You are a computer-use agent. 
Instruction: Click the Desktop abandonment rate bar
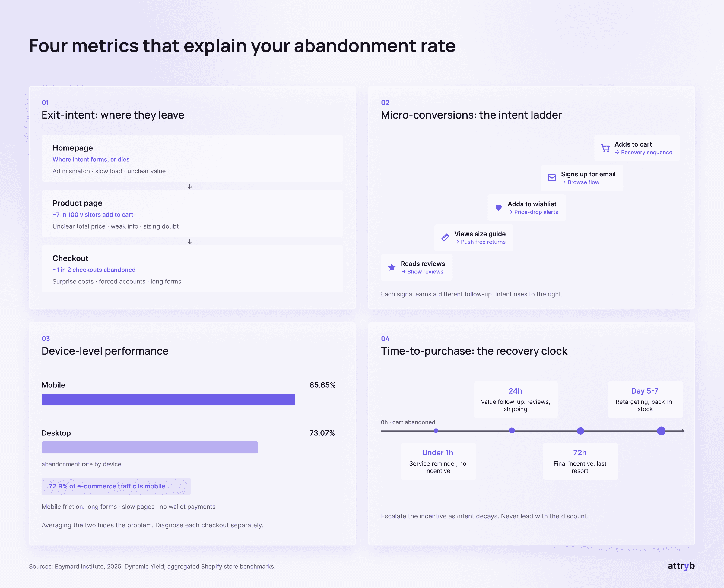click(149, 447)
